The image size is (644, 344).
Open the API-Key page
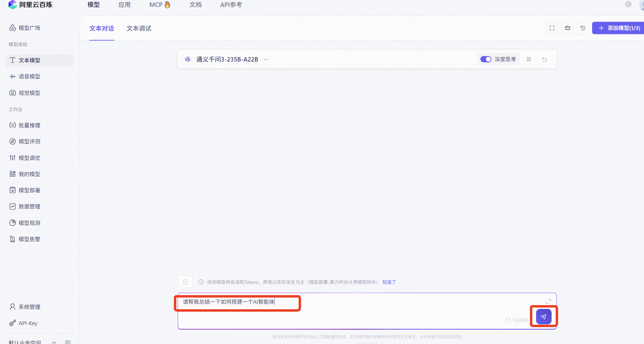click(x=23, y=323)
